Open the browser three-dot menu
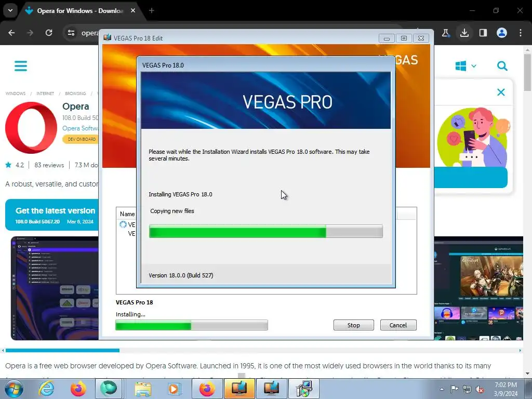Viewport: 532px width, 399px height. 521,33
